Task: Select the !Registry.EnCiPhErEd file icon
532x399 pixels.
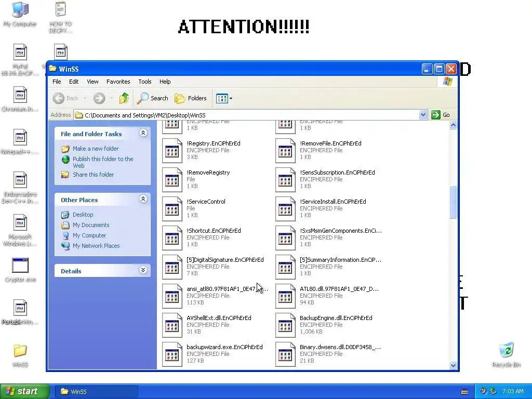Action: coord(172,151)
